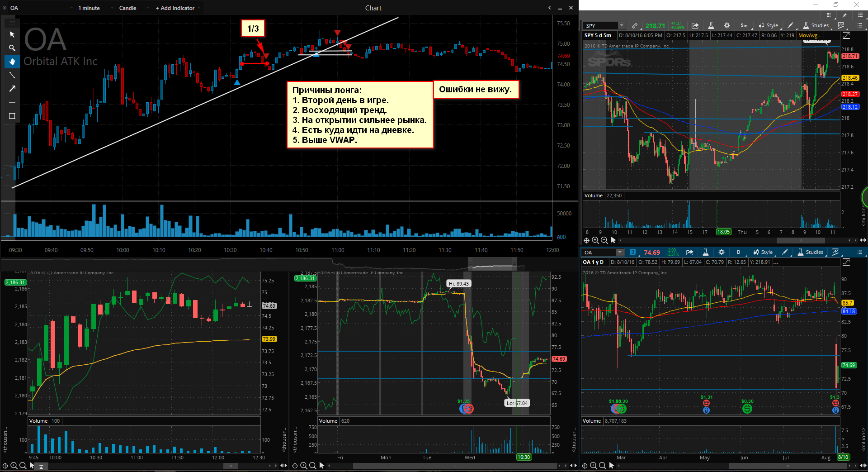Expand the SPY symbol dropdown arrow
868x472 pixels.
pos(622,26)
